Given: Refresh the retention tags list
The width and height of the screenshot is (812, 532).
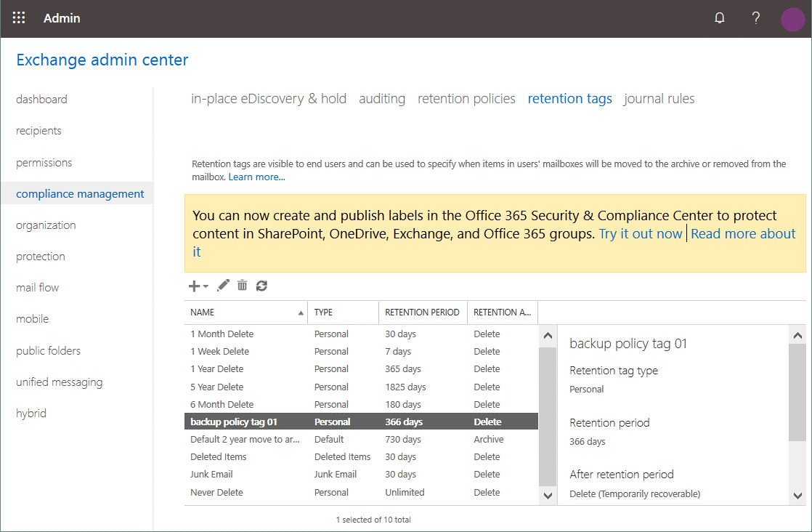Looking at the screenshot, I should 261,286.
